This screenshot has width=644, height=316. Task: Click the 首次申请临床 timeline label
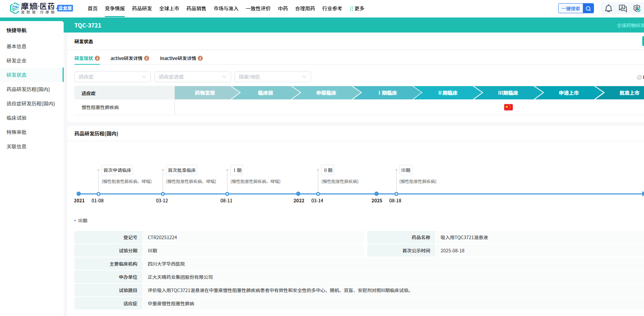point(117,170)
